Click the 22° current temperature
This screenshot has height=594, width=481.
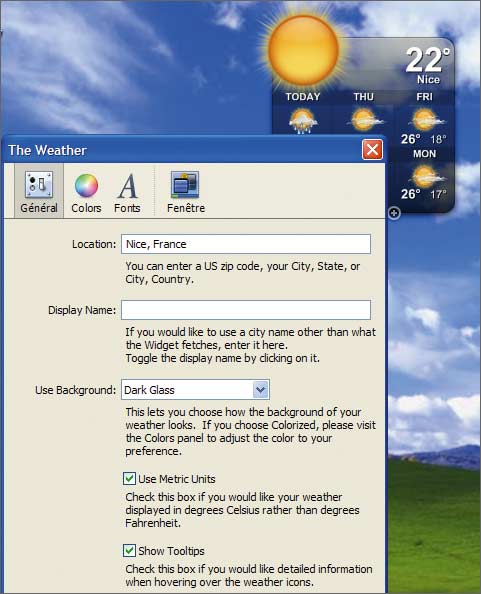[428, 59]
